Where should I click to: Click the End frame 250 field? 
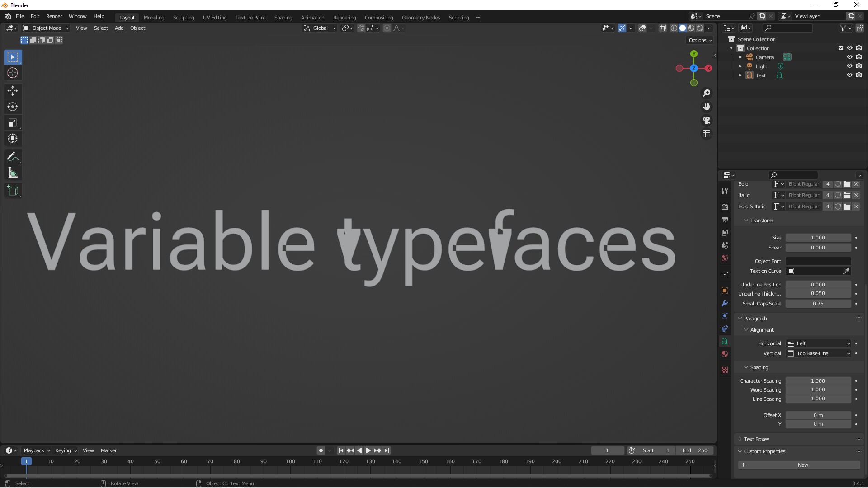(695, 450)
